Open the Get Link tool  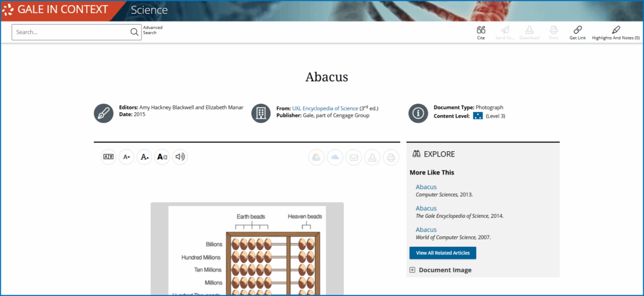(x=577, y=30)
